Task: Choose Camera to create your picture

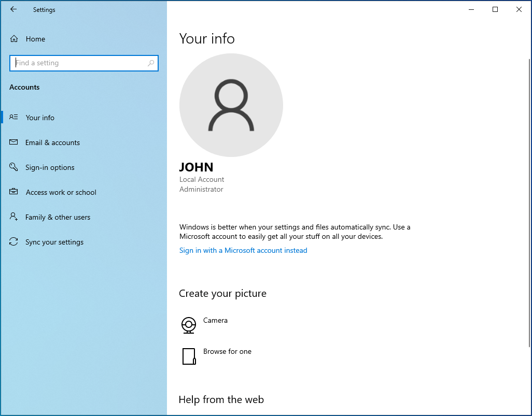Action: coord(215,321)
